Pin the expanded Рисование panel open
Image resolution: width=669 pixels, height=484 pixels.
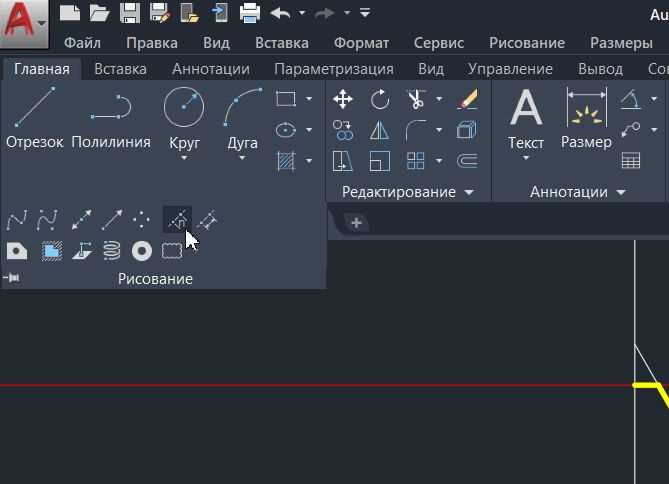[x=12, y=278]
